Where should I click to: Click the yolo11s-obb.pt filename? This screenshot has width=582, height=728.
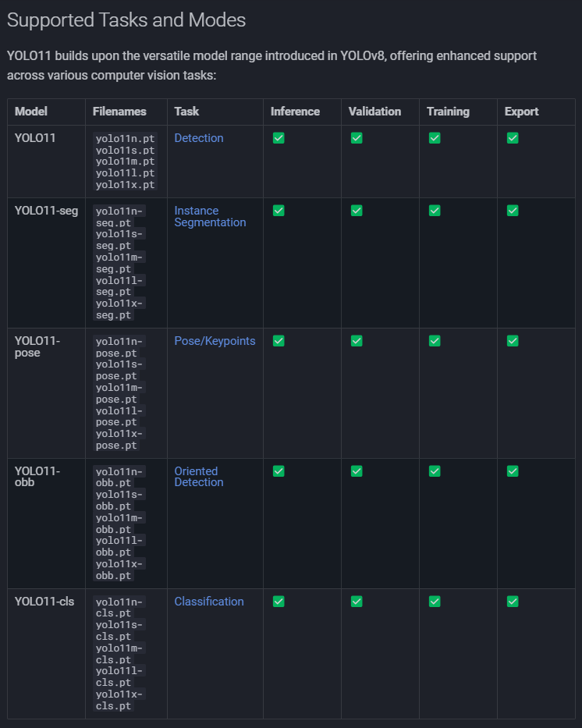(119, 500)
